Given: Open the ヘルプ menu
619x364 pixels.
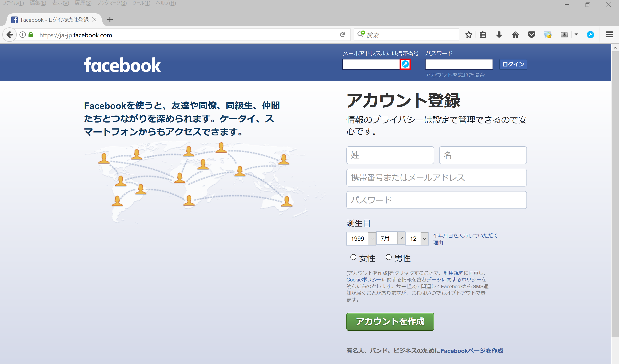Looking at the screenshot, I should [x=166, y=3].
